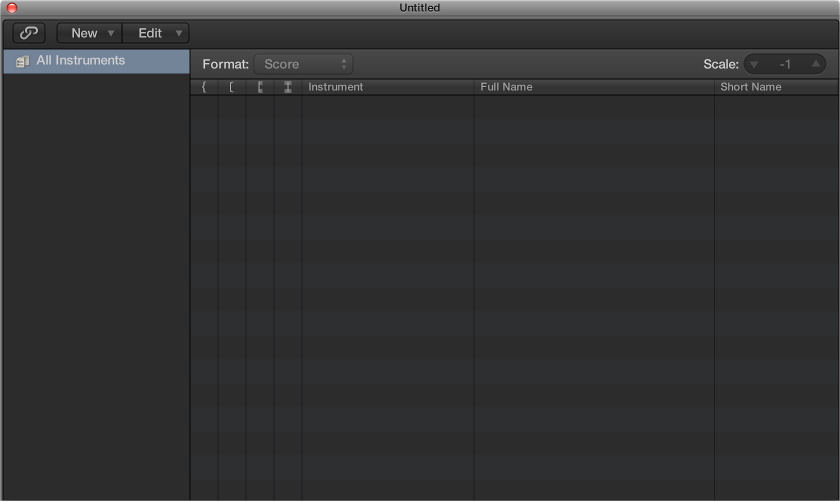The image size is (840, 502).
Task: Close the Untitled window with red button
Action: tap(12, 8)
